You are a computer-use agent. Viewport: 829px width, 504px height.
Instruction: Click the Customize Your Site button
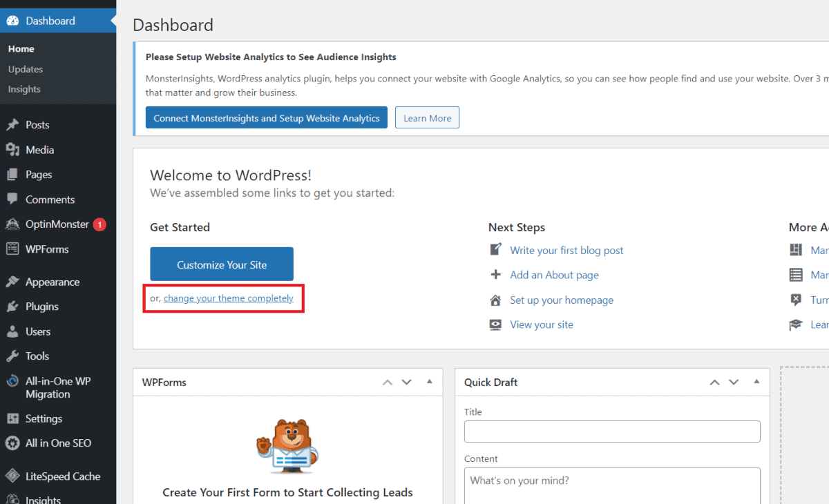222,264
